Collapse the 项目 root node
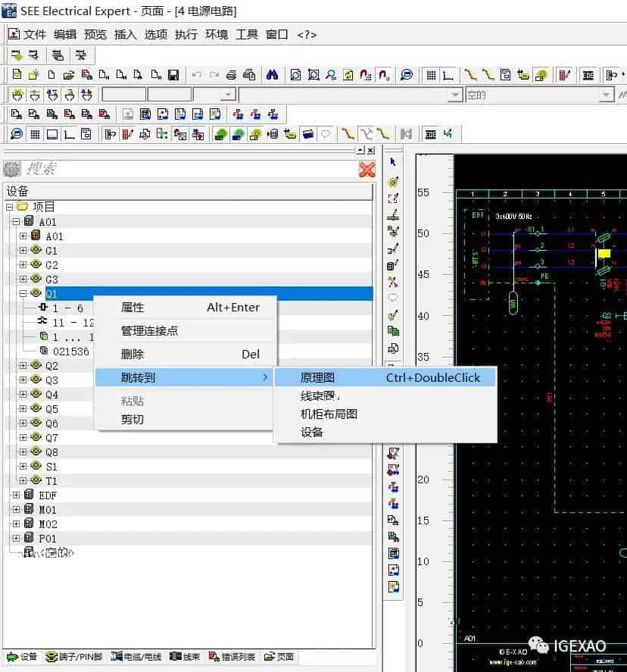 [x=9, y=208]
